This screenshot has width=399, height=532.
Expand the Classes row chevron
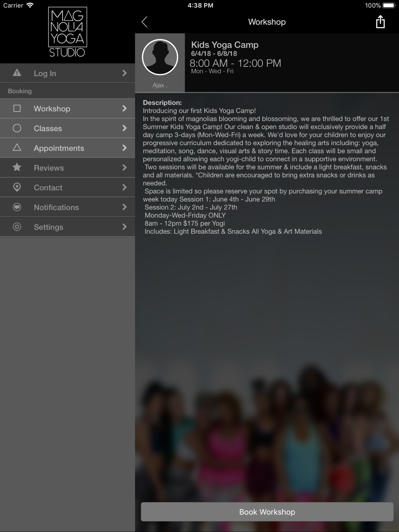124,128
